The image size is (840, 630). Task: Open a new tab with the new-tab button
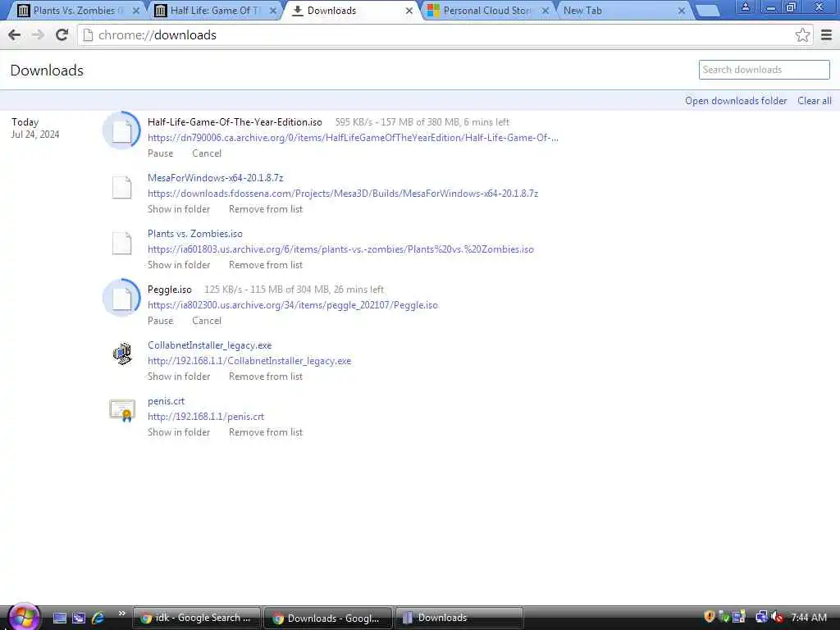click(x=707, y=11)
